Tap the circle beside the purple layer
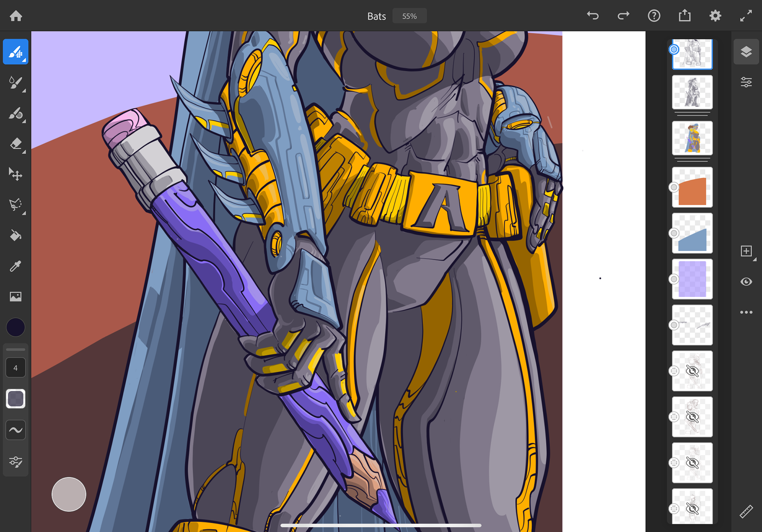The image size is (762, 532). (x=674, y=279)
